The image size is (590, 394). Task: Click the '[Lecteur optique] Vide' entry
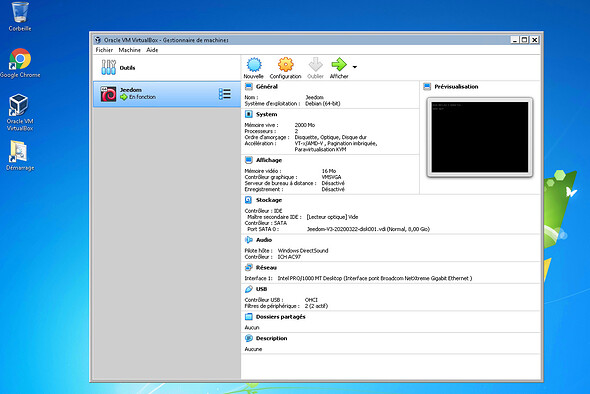point(332,217)
